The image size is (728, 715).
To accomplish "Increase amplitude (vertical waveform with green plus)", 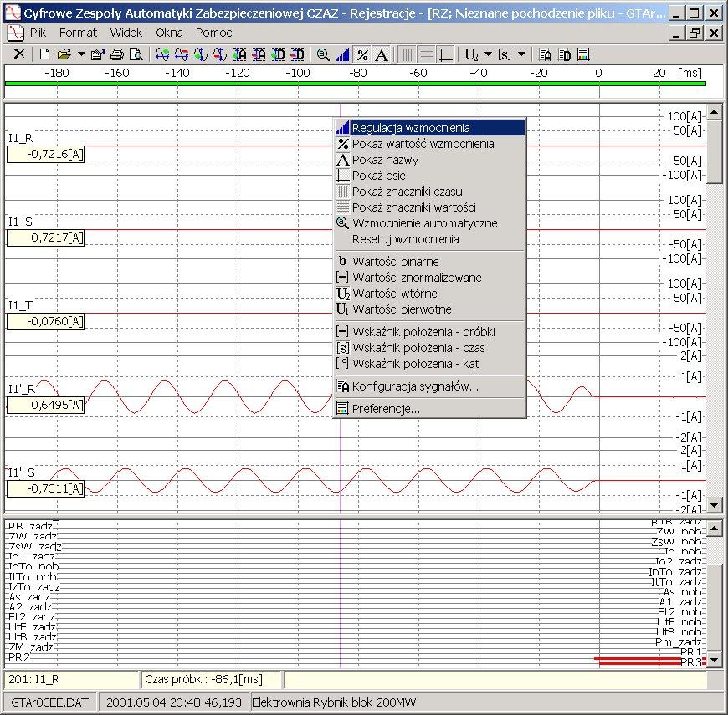I will (x=201, y=54).
